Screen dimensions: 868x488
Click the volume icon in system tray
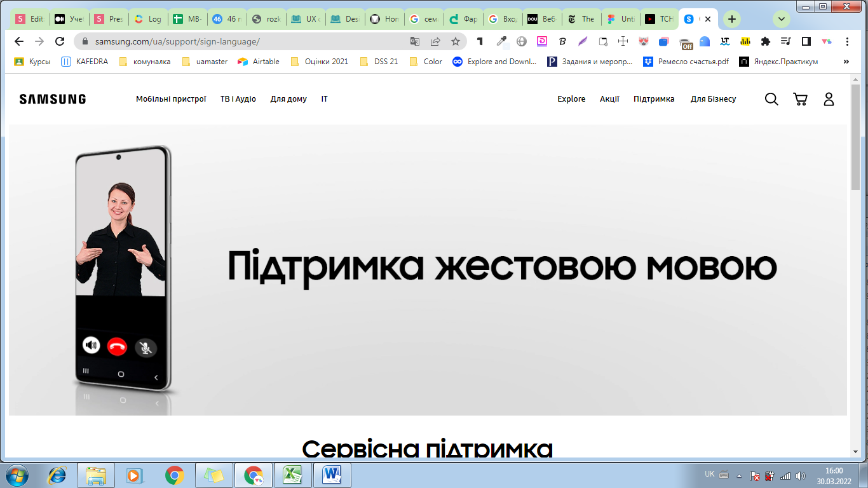tap(800, 475)
